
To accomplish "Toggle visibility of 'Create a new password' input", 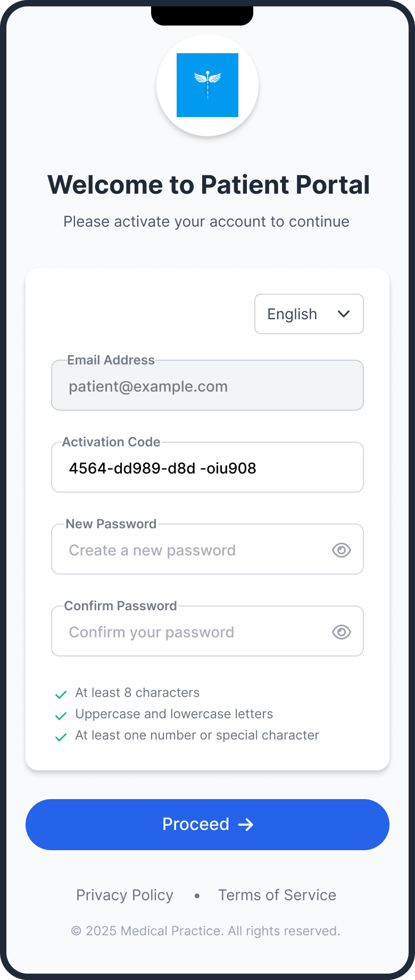I will (x=341, y=550).
